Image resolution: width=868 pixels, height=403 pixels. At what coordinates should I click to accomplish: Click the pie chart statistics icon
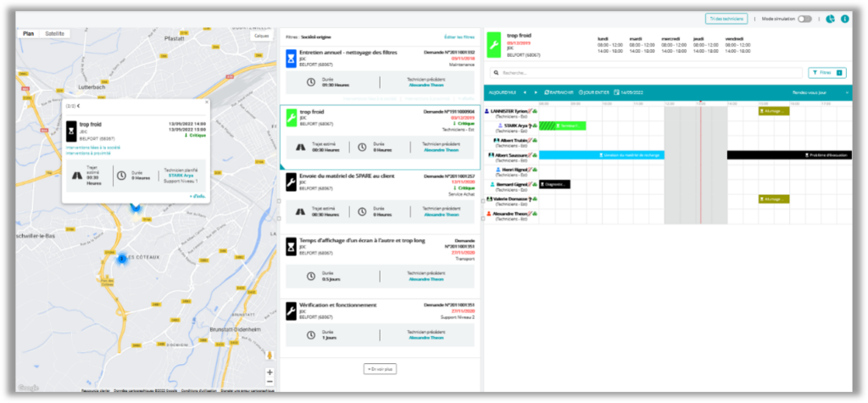point(830,18)
